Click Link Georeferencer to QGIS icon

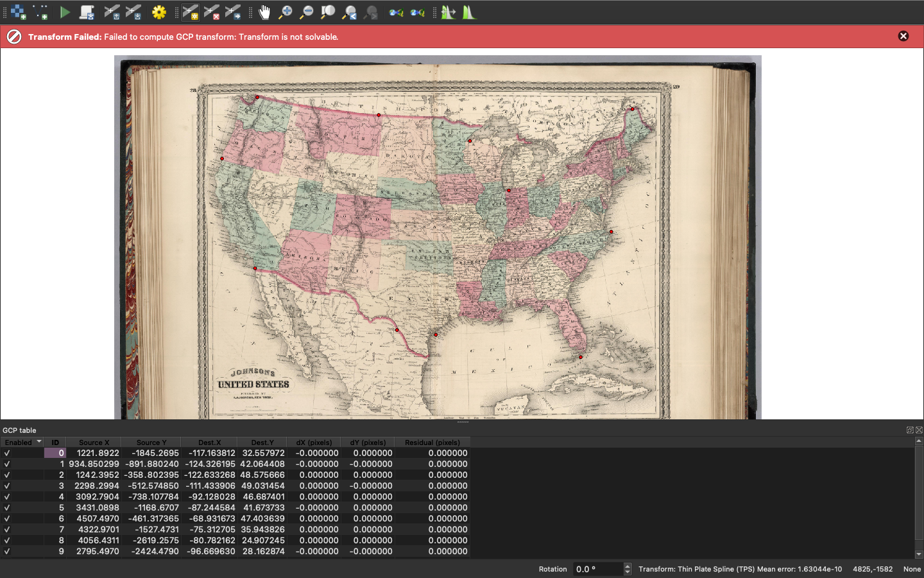click(396, 12)
